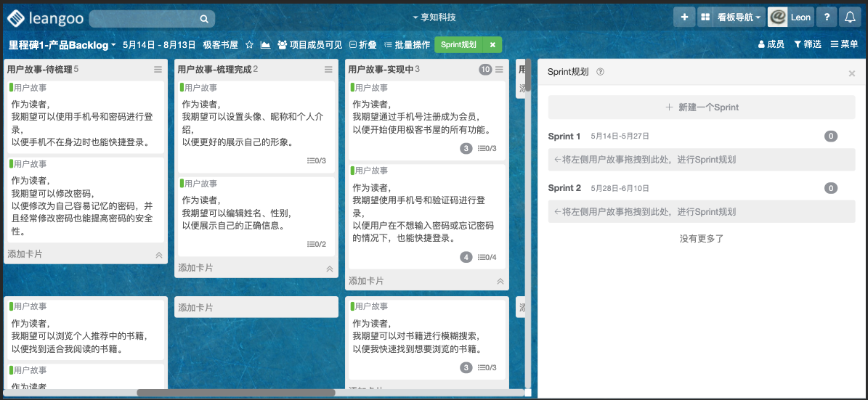Toggle 批量操作 batch mode
868x400 pixels.
pyautogui.click(x=407, y=45)
